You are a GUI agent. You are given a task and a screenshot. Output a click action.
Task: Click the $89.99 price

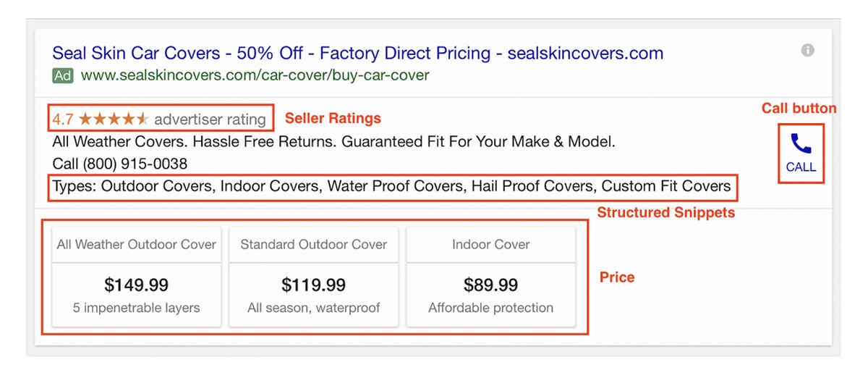[x=491, y=285]
